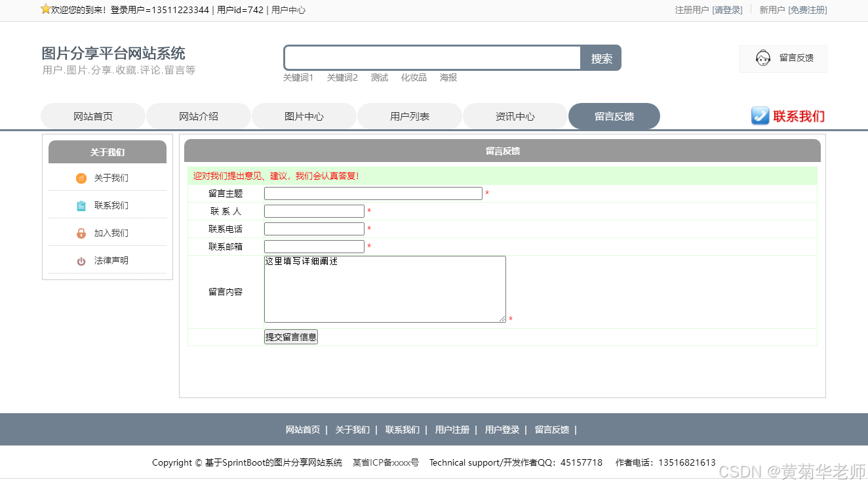The image size is (868, 486).
Task: Click the orange 关于我们 sidebar icon
Action: (81, 178)
